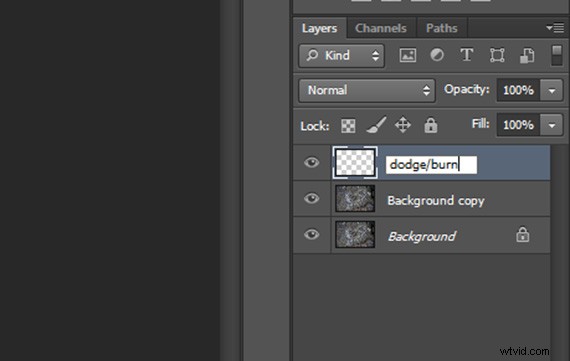Open the Layers panel options menu
The width and height of the screenshot is (570, 361).
pyautogui.click(x=555, y=28)
